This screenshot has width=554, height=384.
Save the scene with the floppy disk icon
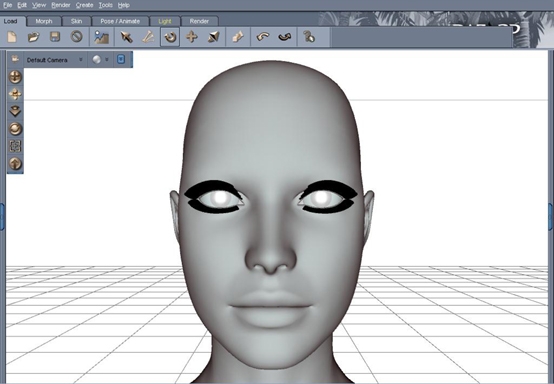(x=55, y=37)
